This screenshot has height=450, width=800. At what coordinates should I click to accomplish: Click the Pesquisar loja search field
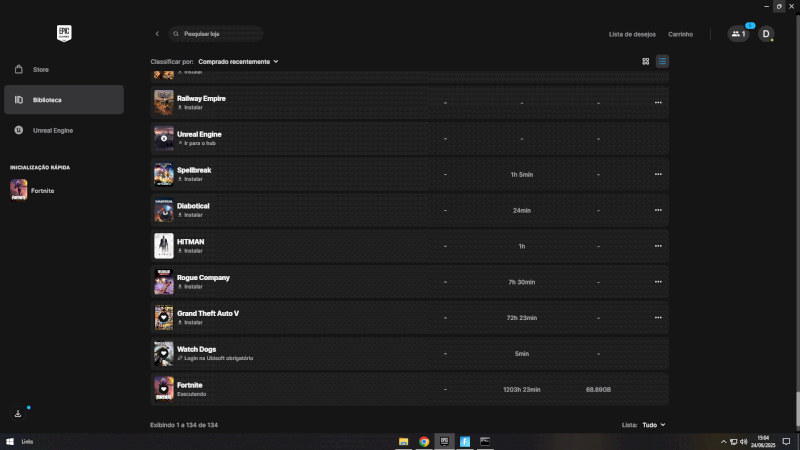pyautogui.click(x=216, y=34)
